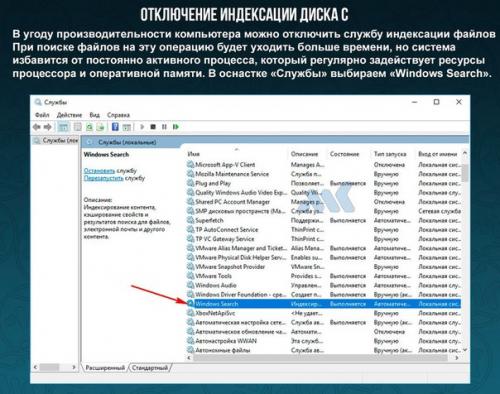Click the vertical scrollbar up arrow in list
Viewport: 500px width, 394px height.
click(x=465, y=153)
